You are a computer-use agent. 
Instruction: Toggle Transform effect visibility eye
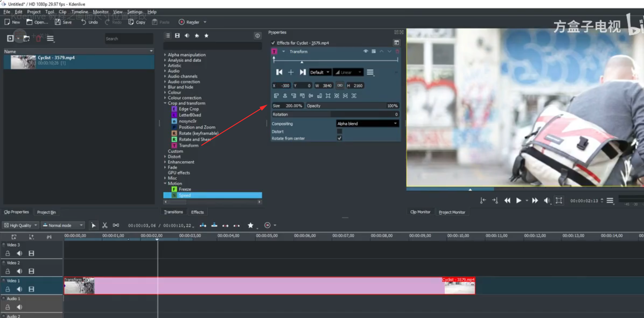coord(365,52)
